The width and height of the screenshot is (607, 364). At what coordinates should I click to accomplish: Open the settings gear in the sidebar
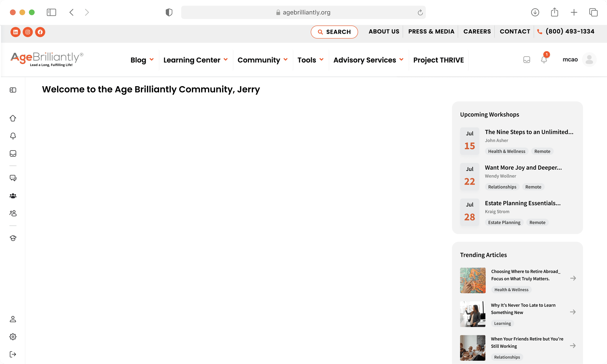point(13,336)
